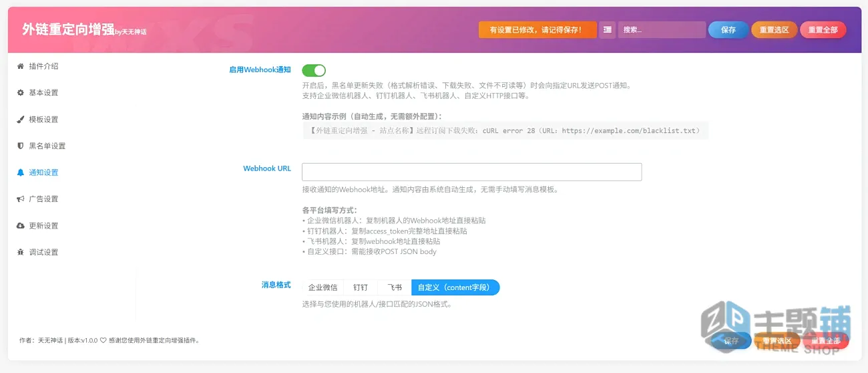This screenshot has width=868, height=373.
Task: Click the top 保存 button
Action: click(728, 30)
